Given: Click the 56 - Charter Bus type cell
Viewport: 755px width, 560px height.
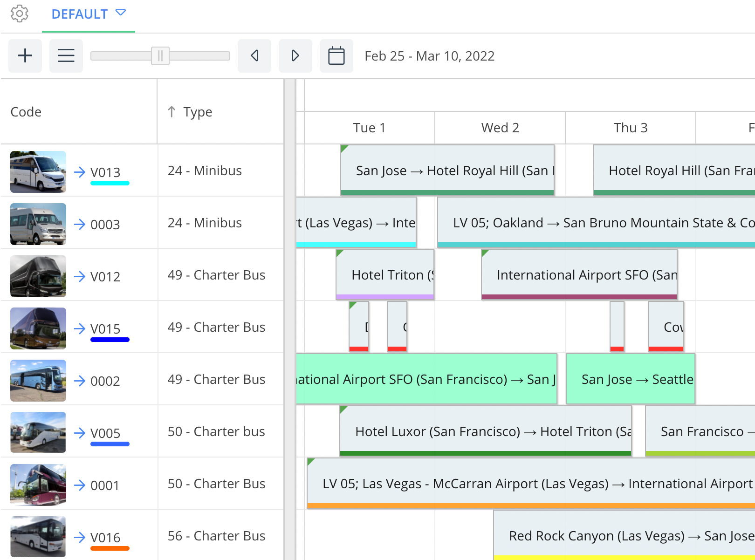Looking at the screenshot, I should tap(220, 536).
